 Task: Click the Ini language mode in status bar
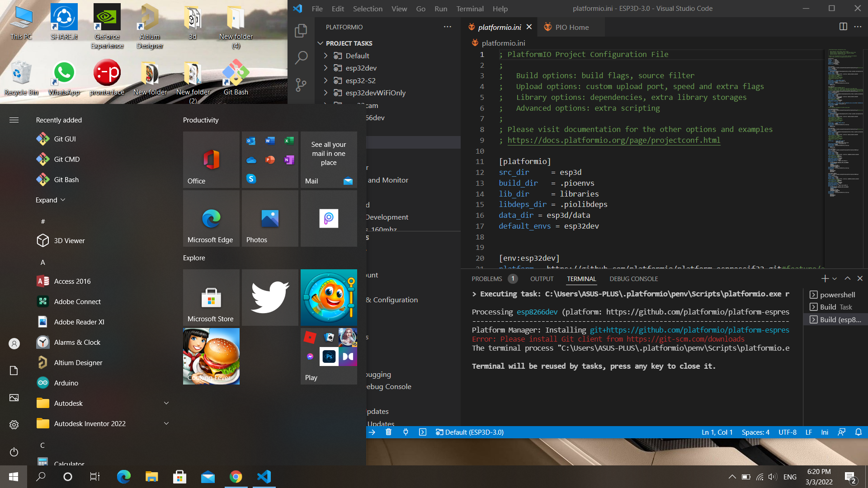825,432
